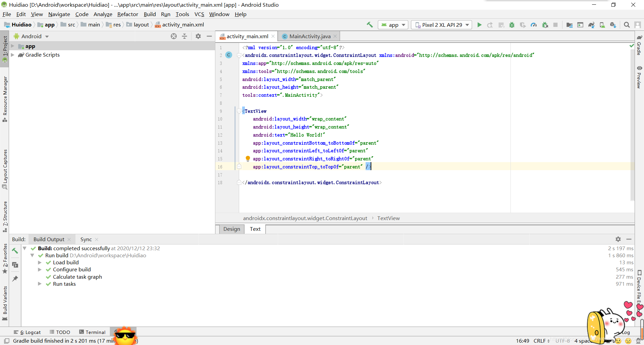Click Apply Changes and Restart Activity icon

pyautogui.click(x=490, y=25)
